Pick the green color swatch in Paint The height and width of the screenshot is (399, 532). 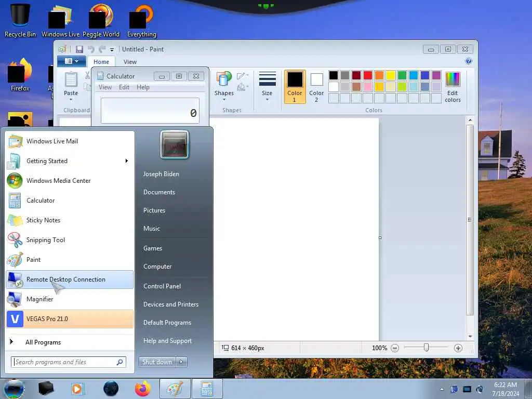click(x=402, y=75)
